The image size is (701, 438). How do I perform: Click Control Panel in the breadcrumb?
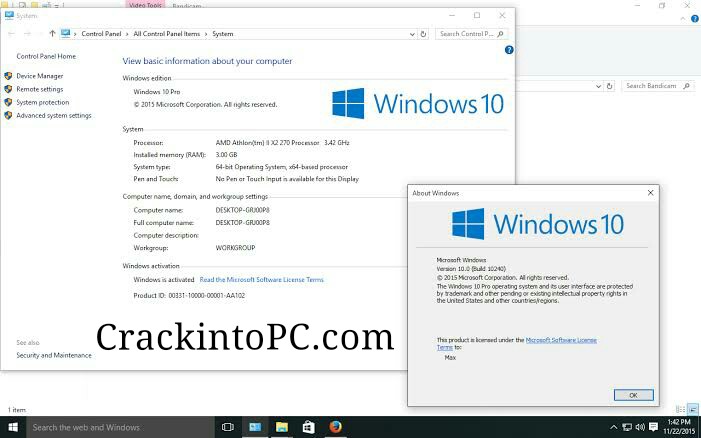click(x=101, y=34)
